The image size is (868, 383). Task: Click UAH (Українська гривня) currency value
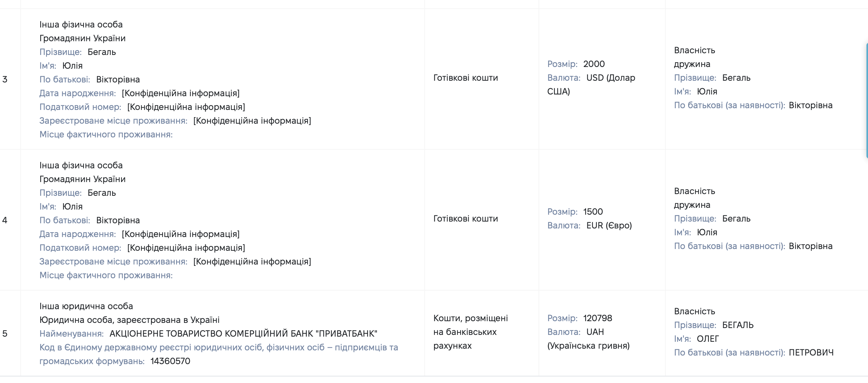pos(588,339)
